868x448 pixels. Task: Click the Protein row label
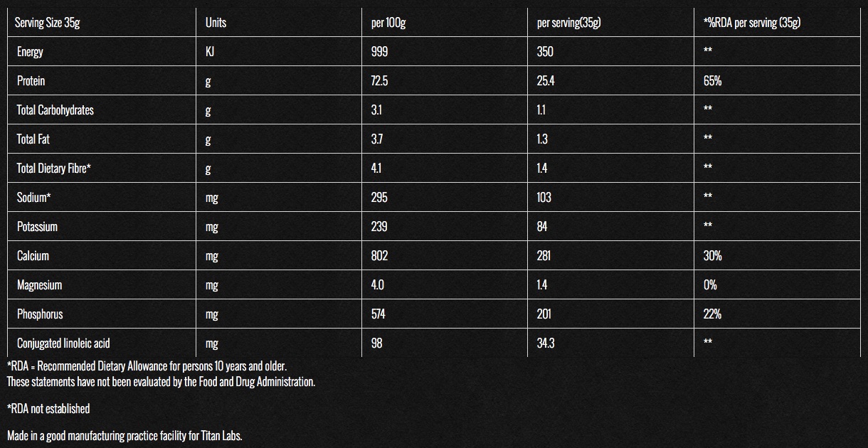click(31, 81)
